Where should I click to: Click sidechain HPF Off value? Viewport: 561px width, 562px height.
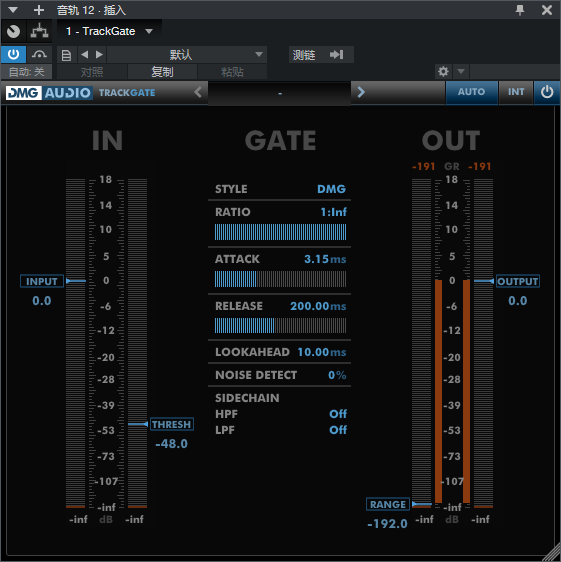(338, 414)
